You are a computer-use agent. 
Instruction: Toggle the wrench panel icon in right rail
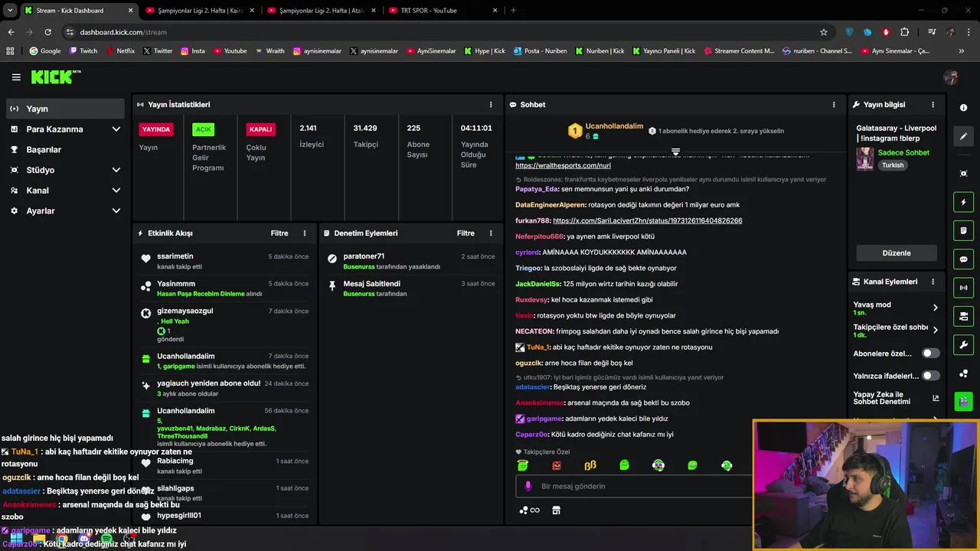coord(963,344)
